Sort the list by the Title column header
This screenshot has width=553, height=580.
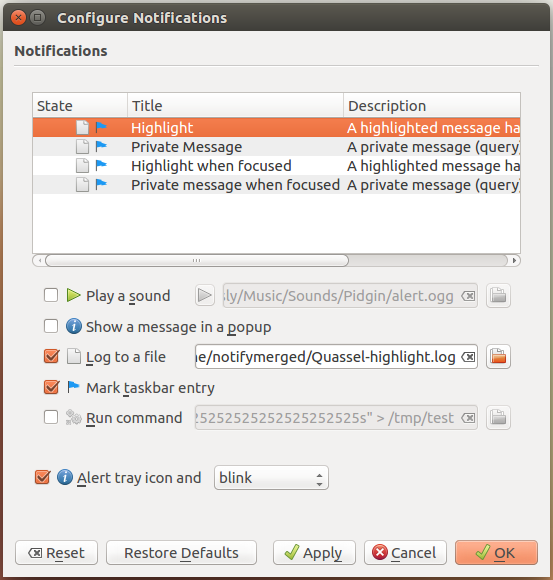[x=235, y=105]
